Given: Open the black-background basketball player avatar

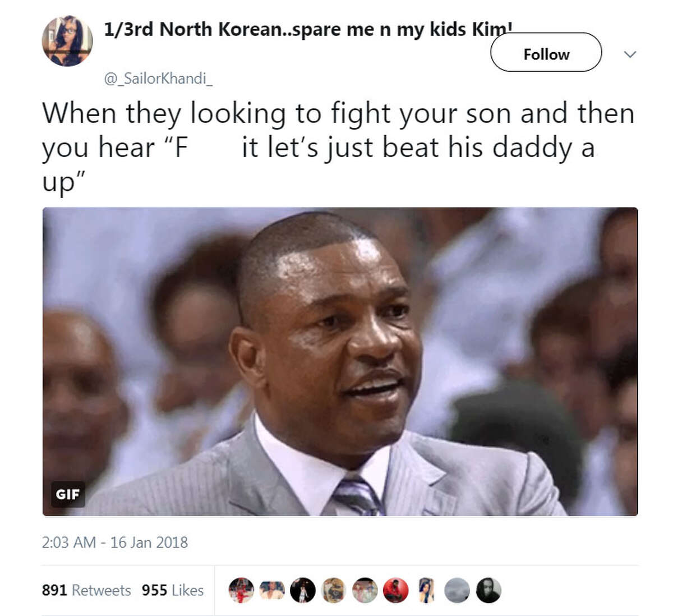Looking at the screenshot, I should (x=303, y=590).
